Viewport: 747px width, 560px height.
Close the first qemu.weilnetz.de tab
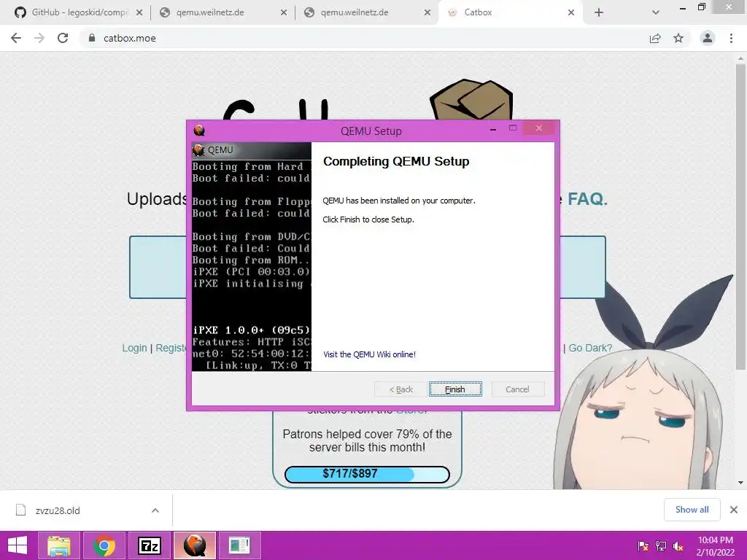pyautogui.click(x=284, y=13)
